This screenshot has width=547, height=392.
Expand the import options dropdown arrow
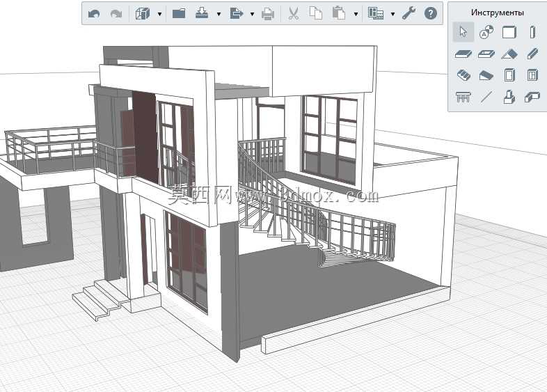click(x=219, y=14)
